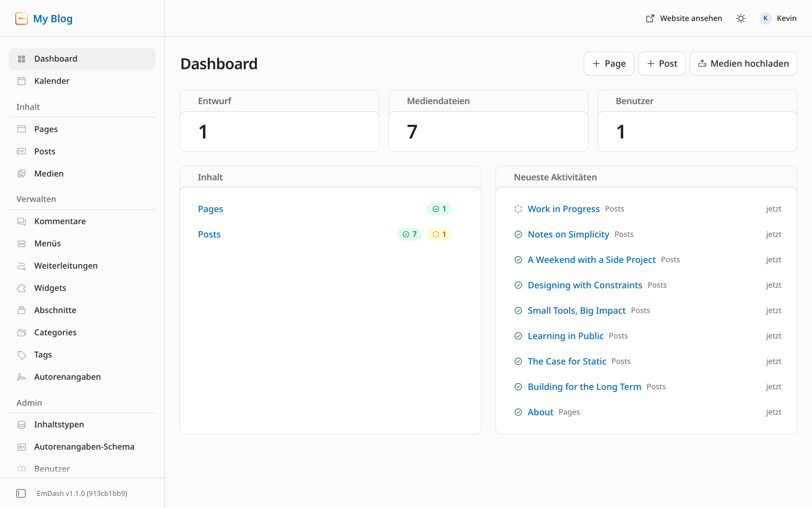Open Building for the Long Term post
812x508 pixels.
[x=584, y=387]
